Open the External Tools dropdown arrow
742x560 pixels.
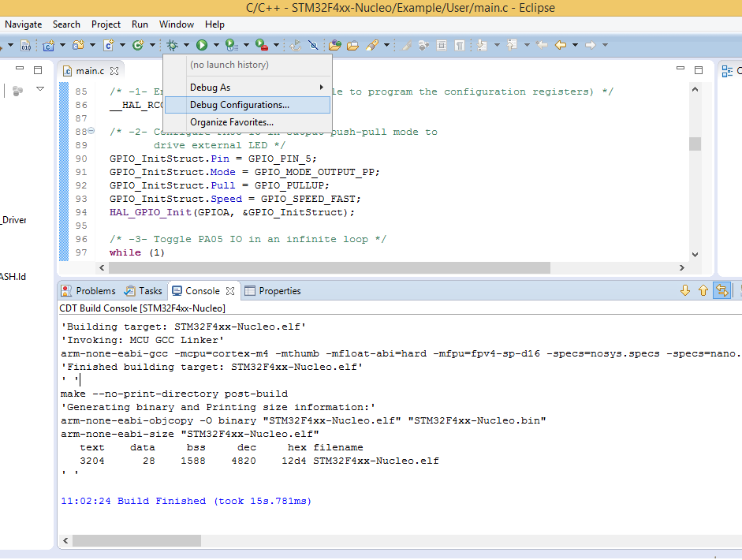[x=275, y=46]
